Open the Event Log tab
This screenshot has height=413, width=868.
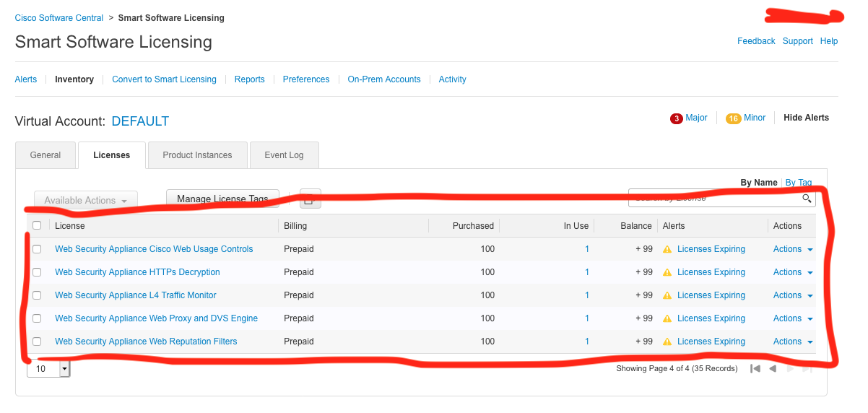click(284, 155)
